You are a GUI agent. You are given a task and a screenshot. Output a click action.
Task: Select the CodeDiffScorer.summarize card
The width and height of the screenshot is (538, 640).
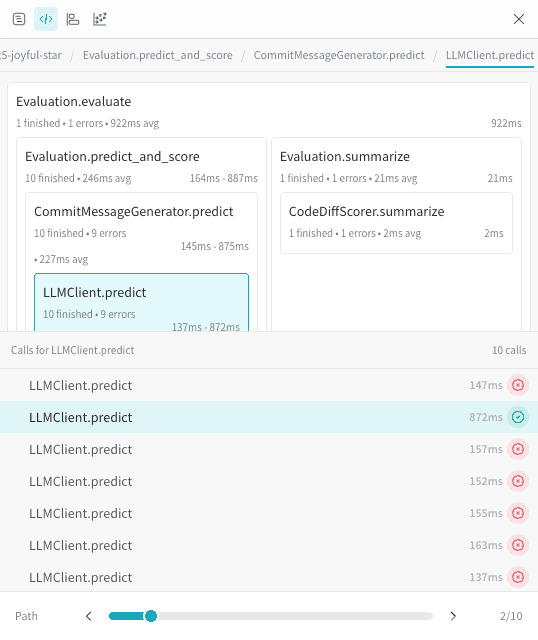click(396, 223)
